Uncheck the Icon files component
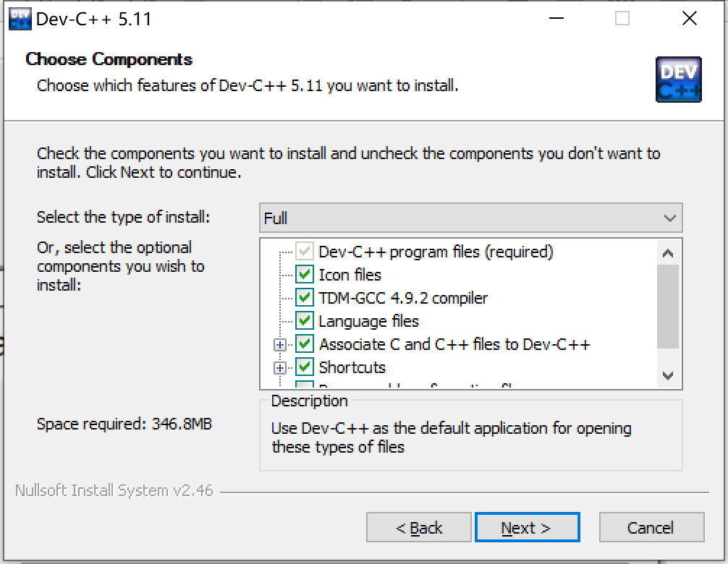Image resolution: width=728 pixels, height=564 pixels. click(305, 275)
